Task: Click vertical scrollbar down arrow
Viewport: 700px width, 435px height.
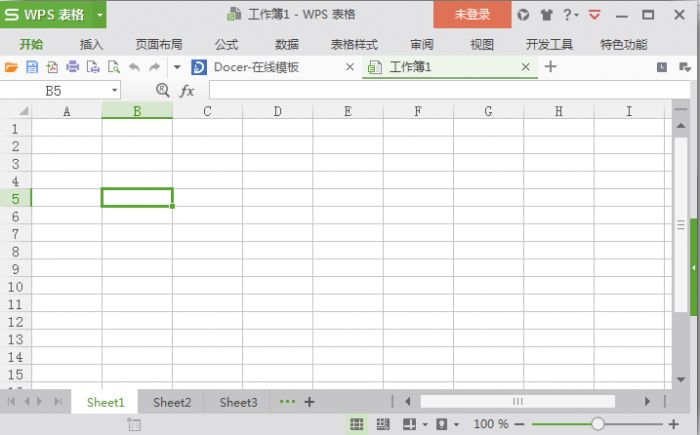Action: pos(681,380)
